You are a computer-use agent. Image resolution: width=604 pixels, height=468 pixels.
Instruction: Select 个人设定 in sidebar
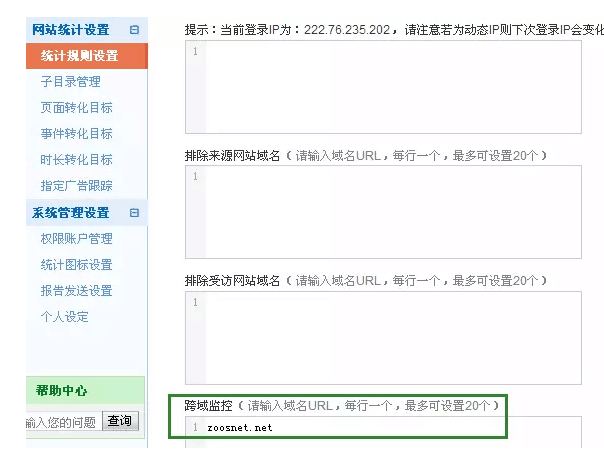pos(64,317)
